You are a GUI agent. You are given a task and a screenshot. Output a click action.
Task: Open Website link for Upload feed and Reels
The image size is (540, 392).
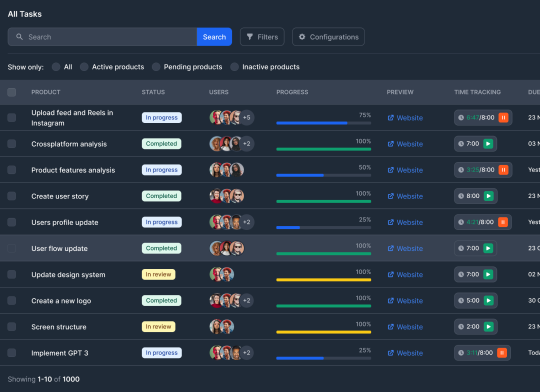pyautogui.click(x=405, y=118)
